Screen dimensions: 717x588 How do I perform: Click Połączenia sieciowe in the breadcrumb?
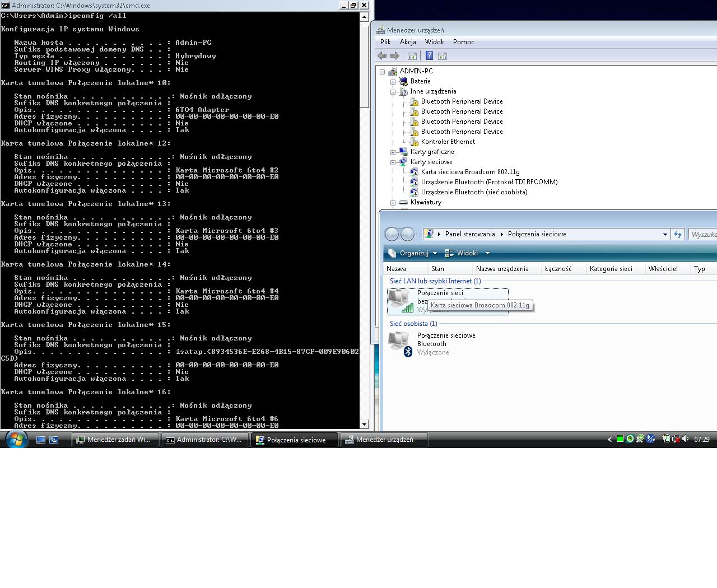point(537,234)
